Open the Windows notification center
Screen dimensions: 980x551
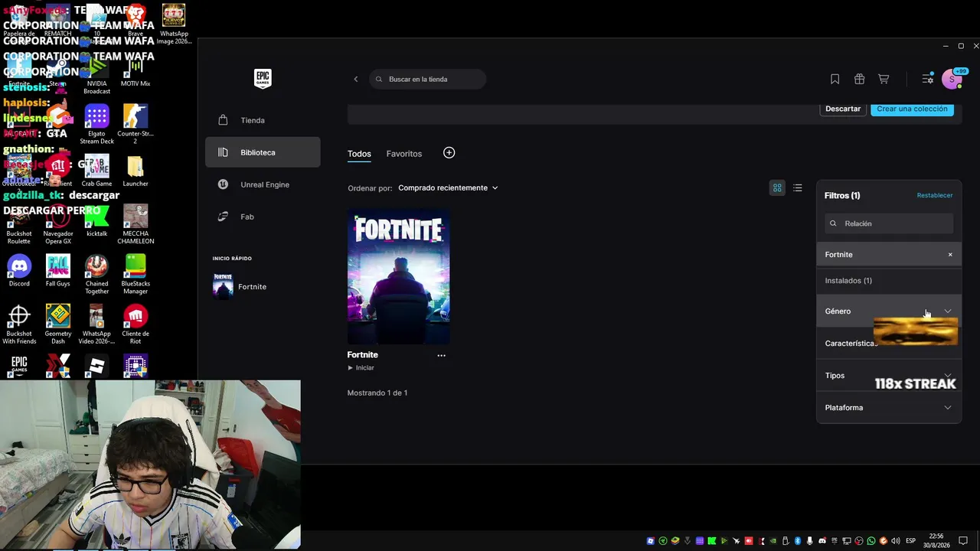pyautogui.click(x=963, y=541)
